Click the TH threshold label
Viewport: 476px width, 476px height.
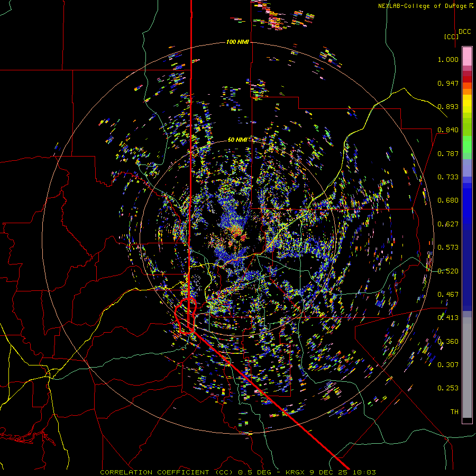point(454,412)
